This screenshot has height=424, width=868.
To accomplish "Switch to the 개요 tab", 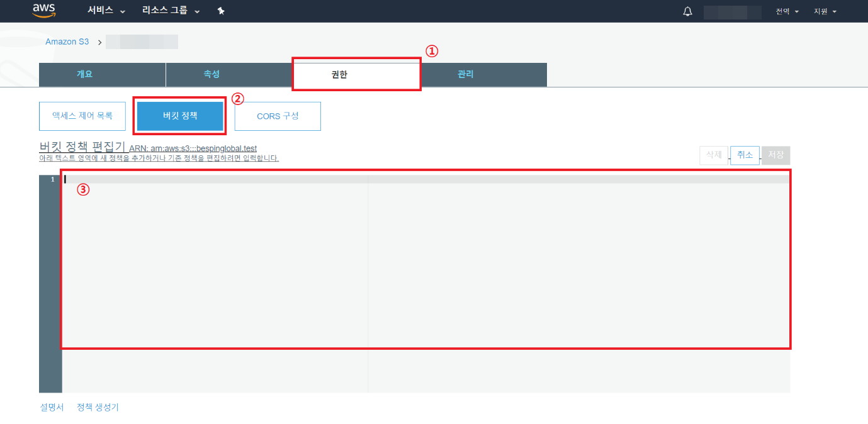I will point(84,74).
